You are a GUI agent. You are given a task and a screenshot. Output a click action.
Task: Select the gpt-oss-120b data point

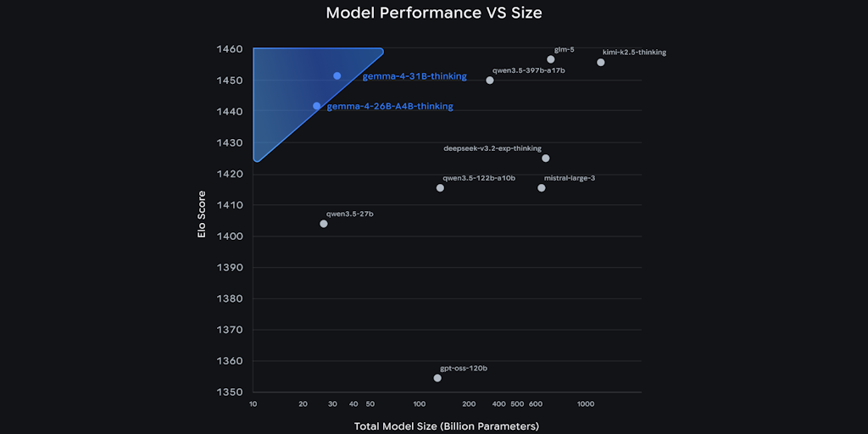437,378
